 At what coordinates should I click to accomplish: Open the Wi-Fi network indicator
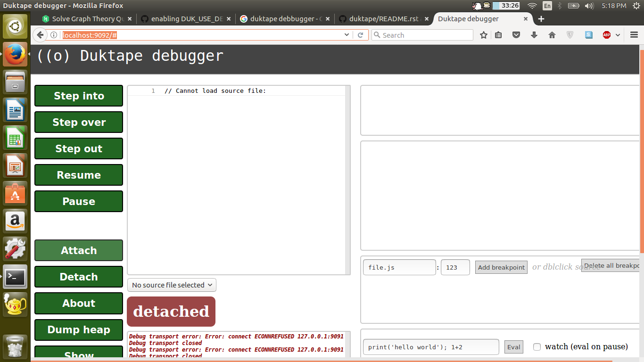(x=532, y=6)
